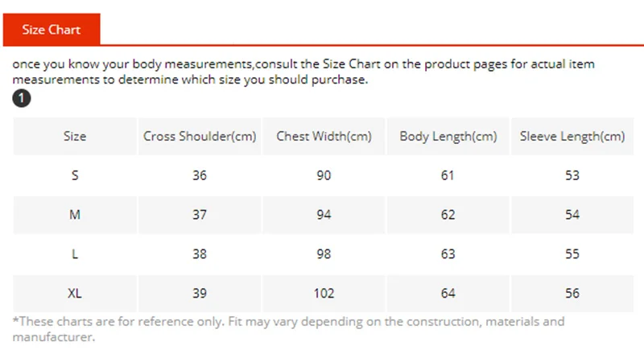Click the cross shoulder value 39
Screen dimensions: 644x362
pyautogui.click(x=200, y=294)
